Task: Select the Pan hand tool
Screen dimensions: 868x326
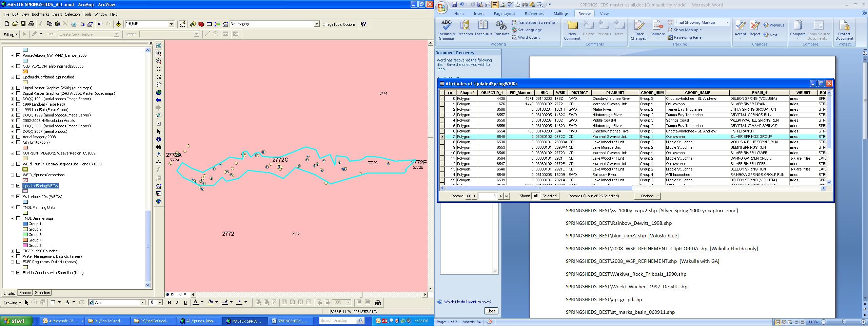Action: pos(158,84)
